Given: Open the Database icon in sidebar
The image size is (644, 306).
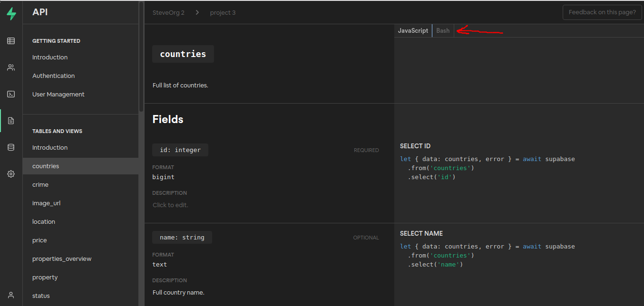Looking at the screenshot, I should [x=11, y=147].
